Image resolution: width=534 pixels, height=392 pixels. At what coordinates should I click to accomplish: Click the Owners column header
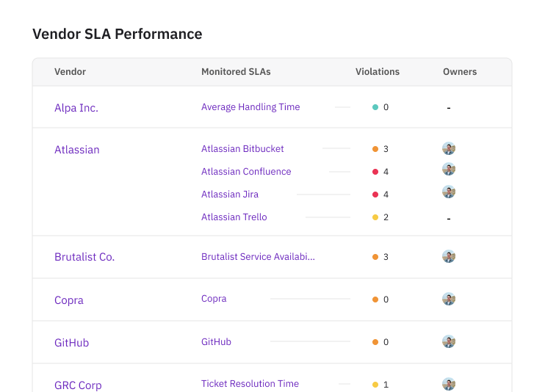pyautogui.click(x=460, y=72)
